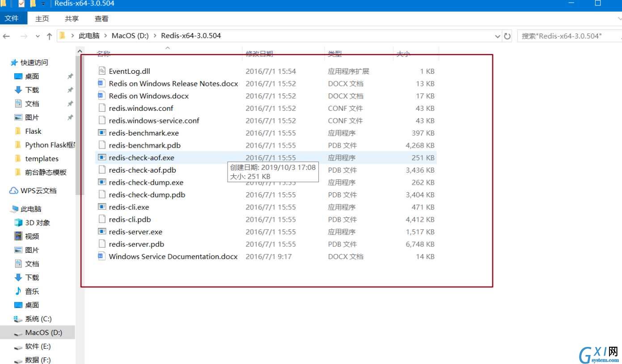The height and width of the screenshot is (364, 622).
Task: Click the redis-benchmark.exe application icon
Action: point(102,133)
